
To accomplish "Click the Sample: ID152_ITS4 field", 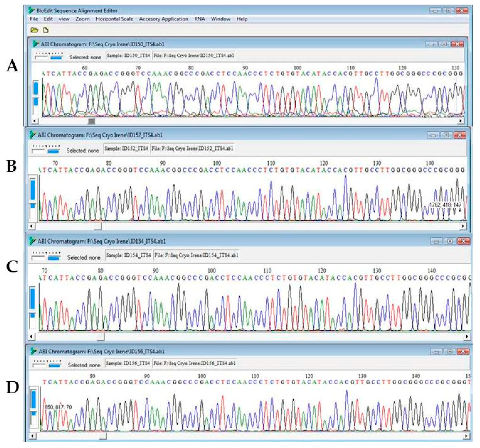I will coord(127,148).
